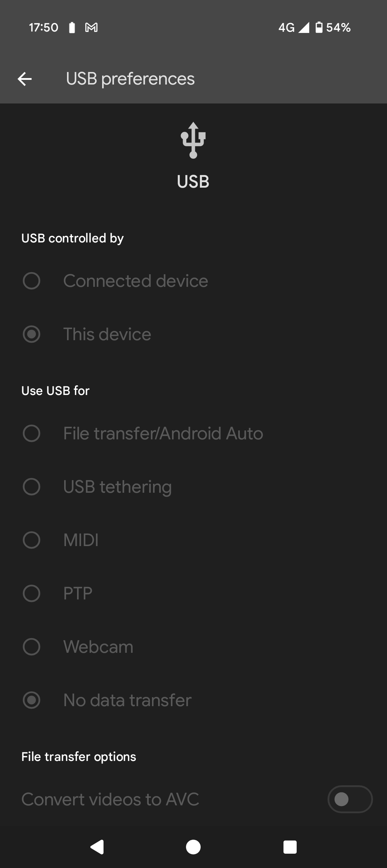This screenshot has height=868, width=387.
Task: Select This device radio button
Action: click(x=32, y=334)
